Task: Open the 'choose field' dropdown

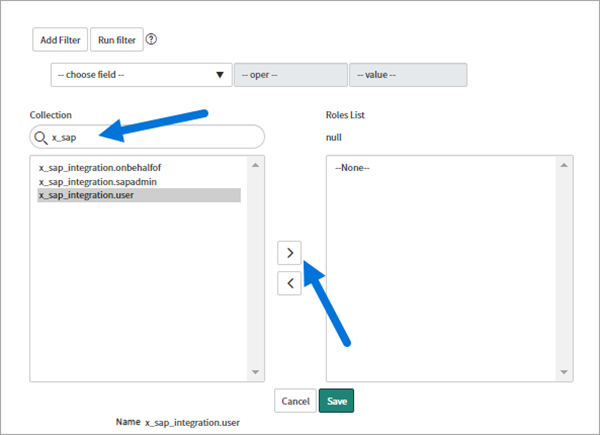Action: 141,75
